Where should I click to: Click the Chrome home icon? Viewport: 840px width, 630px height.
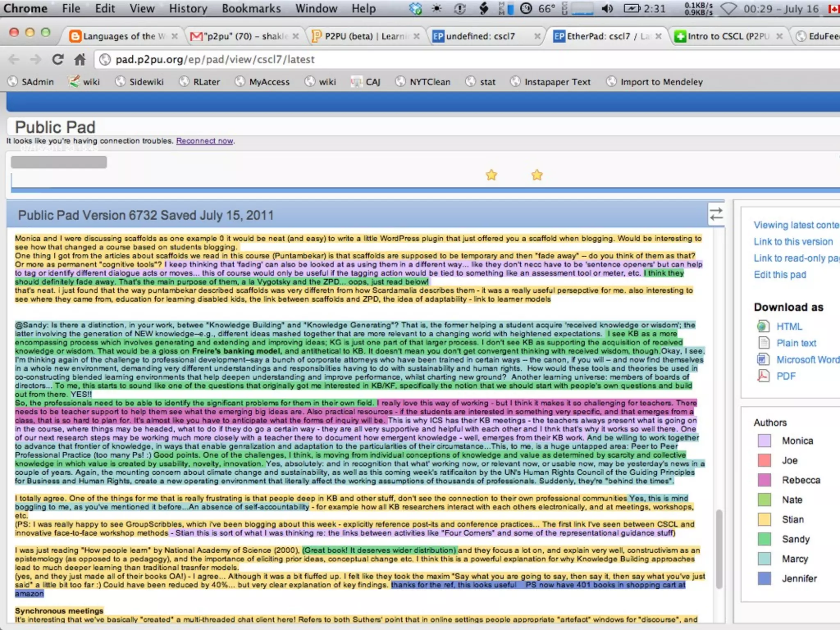tap(80, 60)
